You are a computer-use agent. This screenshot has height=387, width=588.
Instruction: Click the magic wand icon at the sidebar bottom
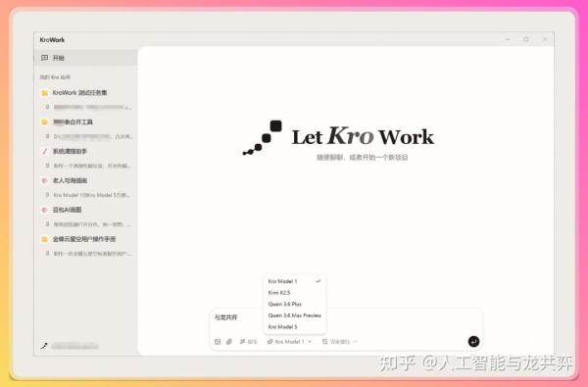point(44,346)
